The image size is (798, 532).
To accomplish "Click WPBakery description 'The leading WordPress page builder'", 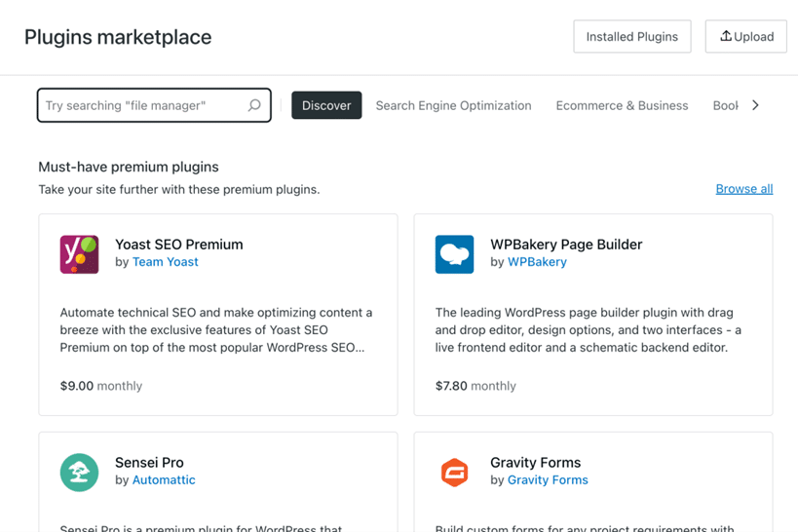I will pyautogui.click(x=589, y=330).
